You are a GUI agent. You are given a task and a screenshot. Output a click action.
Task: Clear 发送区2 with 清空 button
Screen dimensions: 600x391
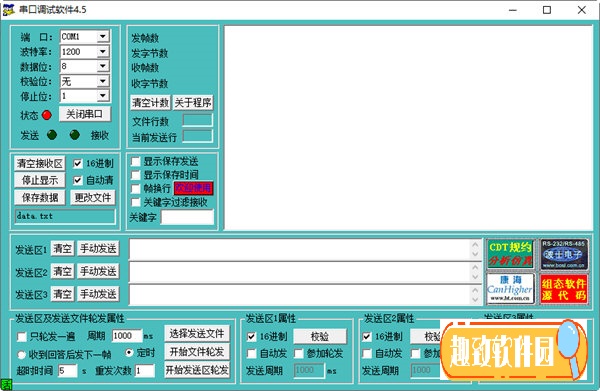(62, 271)
